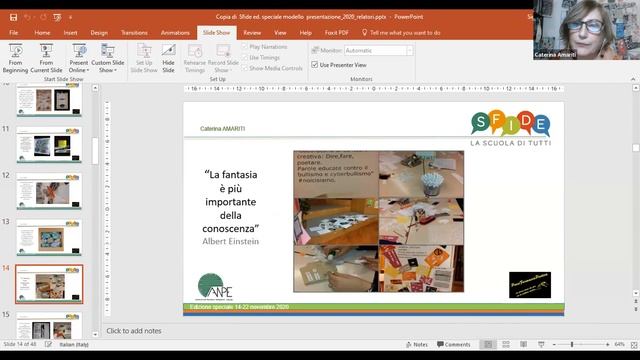Click the thumbnail pane scroll down arrow
This screenshot has height=360, width=640.
[95, 334]
